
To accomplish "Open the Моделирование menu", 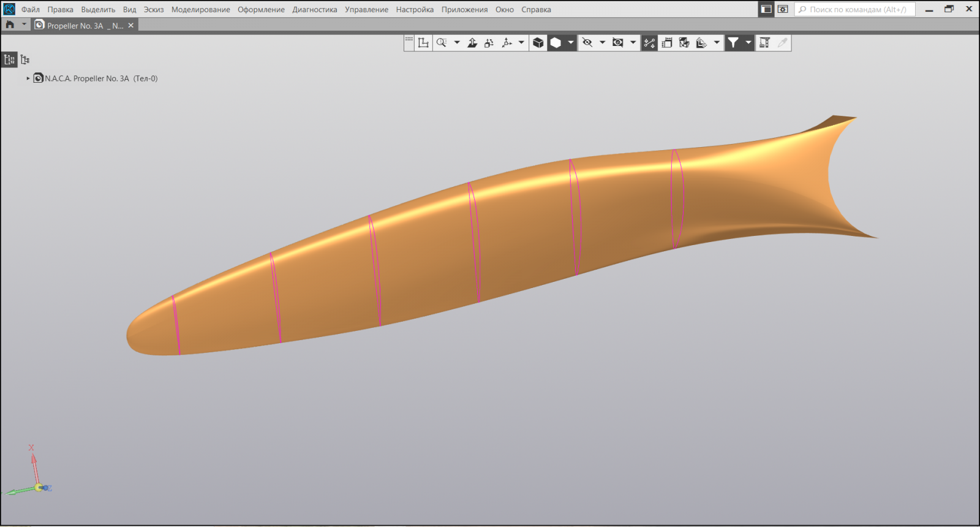I will click(200, 10).
